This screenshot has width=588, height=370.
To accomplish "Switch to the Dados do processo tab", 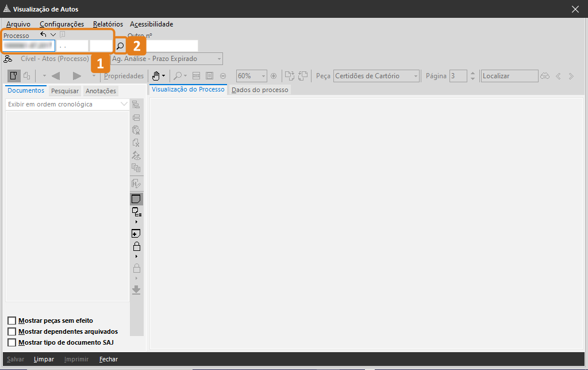I will (260, 90).
